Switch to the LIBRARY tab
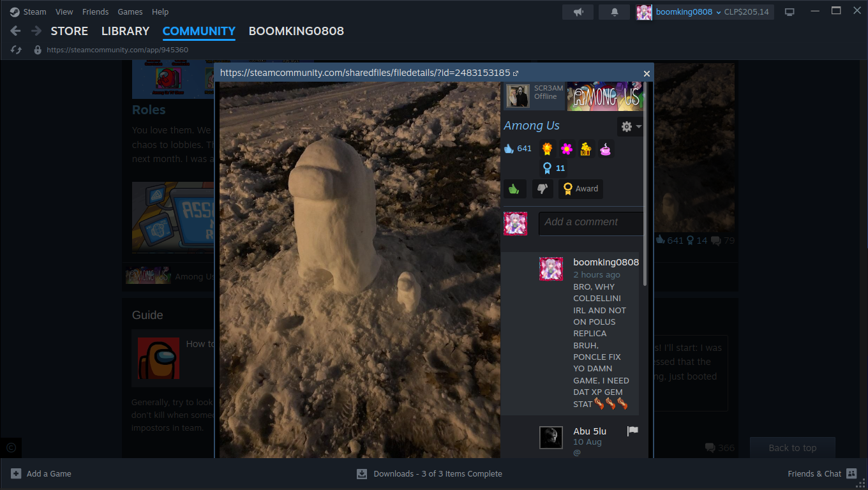Image resolution: width=868 pixels, height=490 pixels. tap(125, 31)
